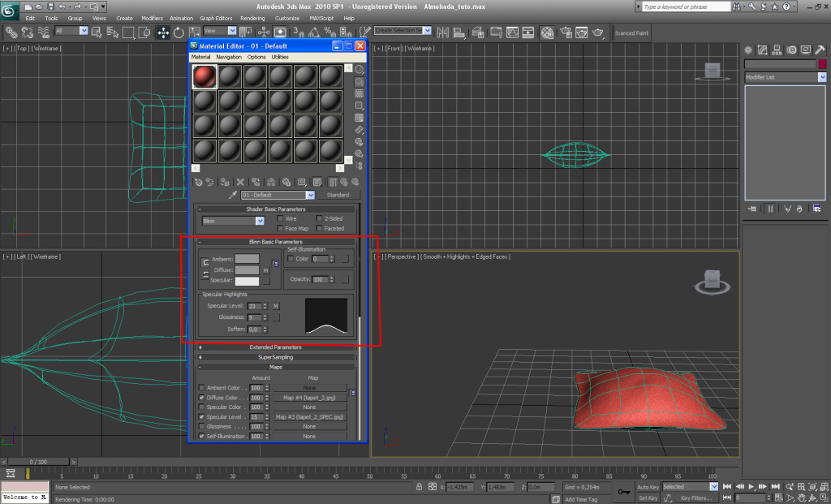The image size is (831, 504).
Task: Pick material from object with eyedropper
Action: tap(232, 195)
